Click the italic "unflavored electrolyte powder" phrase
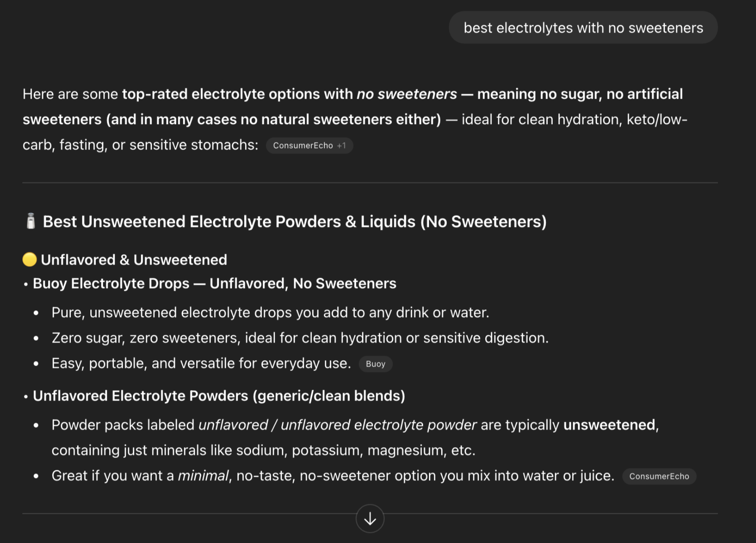This screenshot has width=756, height=543. pos(378,425)
